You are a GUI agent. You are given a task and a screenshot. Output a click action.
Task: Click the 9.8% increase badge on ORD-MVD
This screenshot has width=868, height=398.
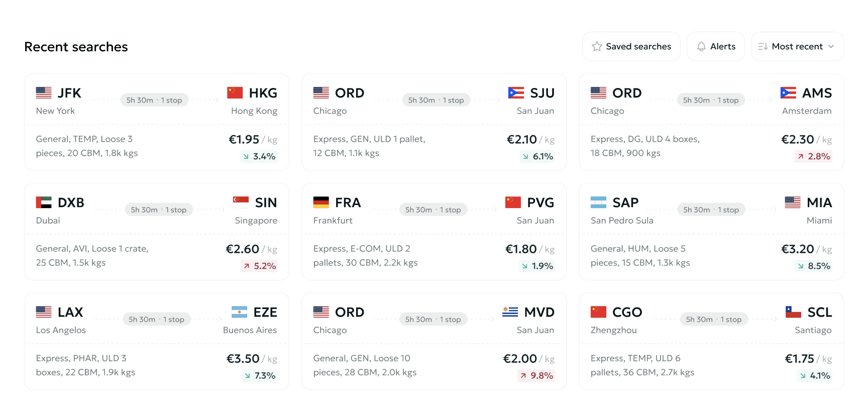click(536, 375)
